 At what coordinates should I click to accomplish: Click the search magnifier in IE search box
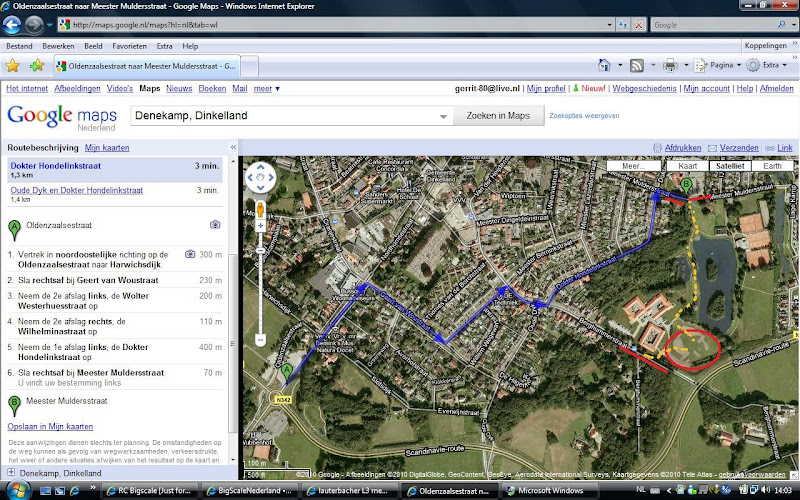(x=782, y=24)
